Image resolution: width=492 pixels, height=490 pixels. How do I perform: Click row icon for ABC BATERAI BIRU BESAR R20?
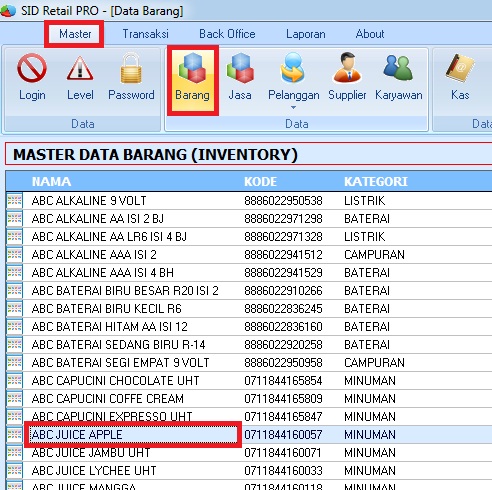click(14, 291)
